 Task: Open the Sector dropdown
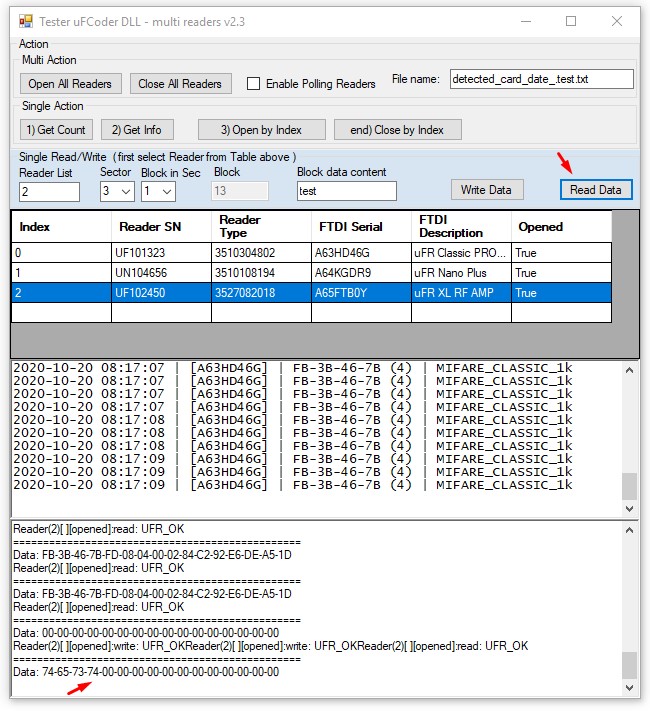pyautogui.click(x=117, y=191)
